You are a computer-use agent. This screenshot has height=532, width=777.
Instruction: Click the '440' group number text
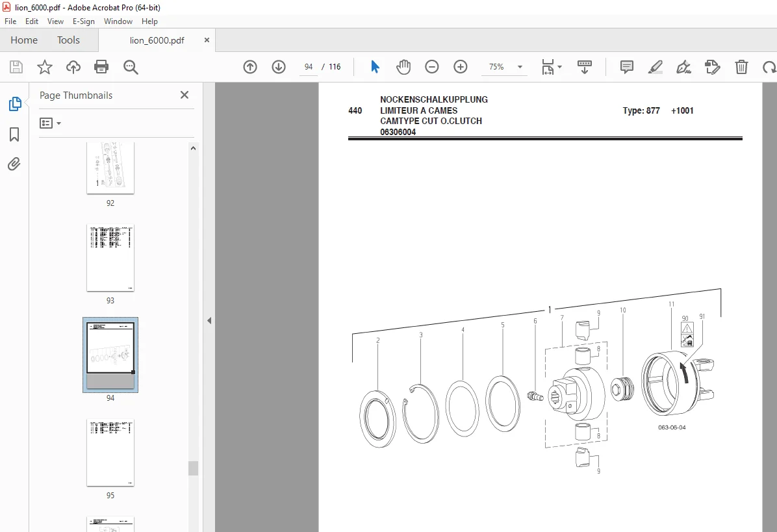pyautogui.click(x=355, y=110)
